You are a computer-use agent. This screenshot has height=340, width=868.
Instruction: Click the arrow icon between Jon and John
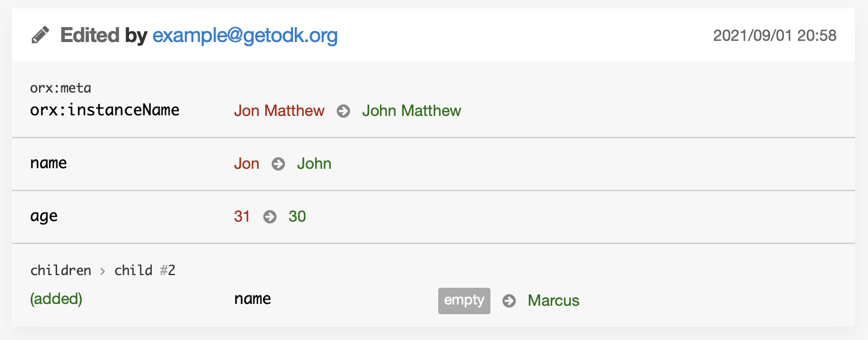[279, 164]
